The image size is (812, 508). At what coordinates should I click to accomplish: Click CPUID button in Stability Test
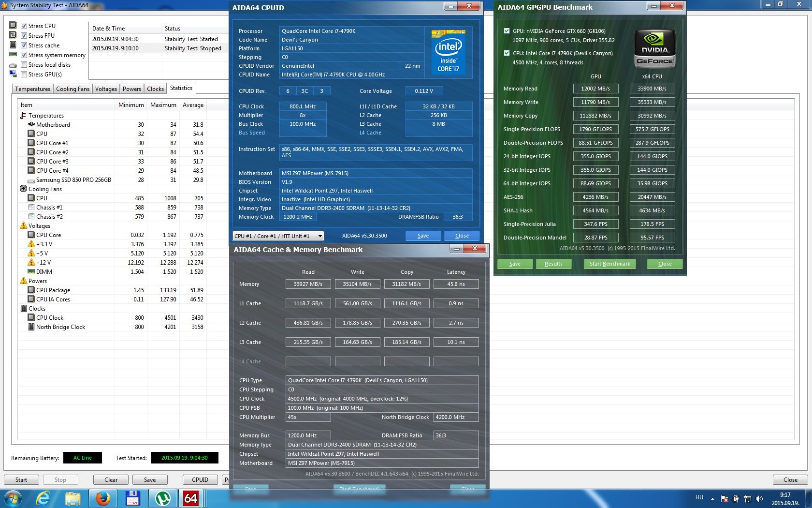(200, 480)
